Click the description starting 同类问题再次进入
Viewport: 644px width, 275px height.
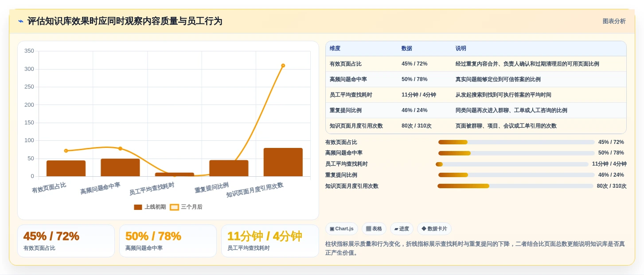tap(511, 110)
